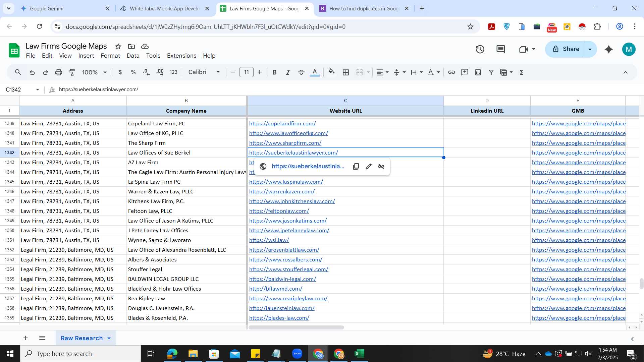Open the Edit menu
The image size is (644, 362).
47,56
